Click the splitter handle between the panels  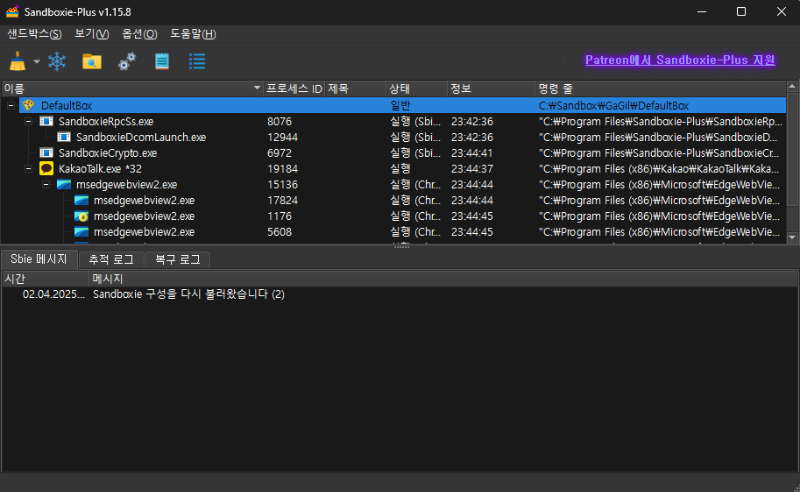pyautogui.click(x=401, y=247)
